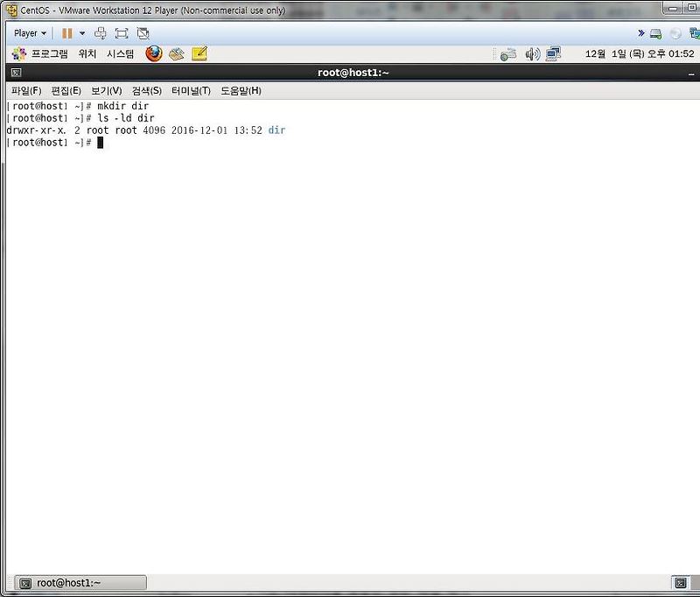Image resolution: width=700 pixels, height=597 pixels.
Task: Open the 파일(F) menu
Action: tap(26, 91)
